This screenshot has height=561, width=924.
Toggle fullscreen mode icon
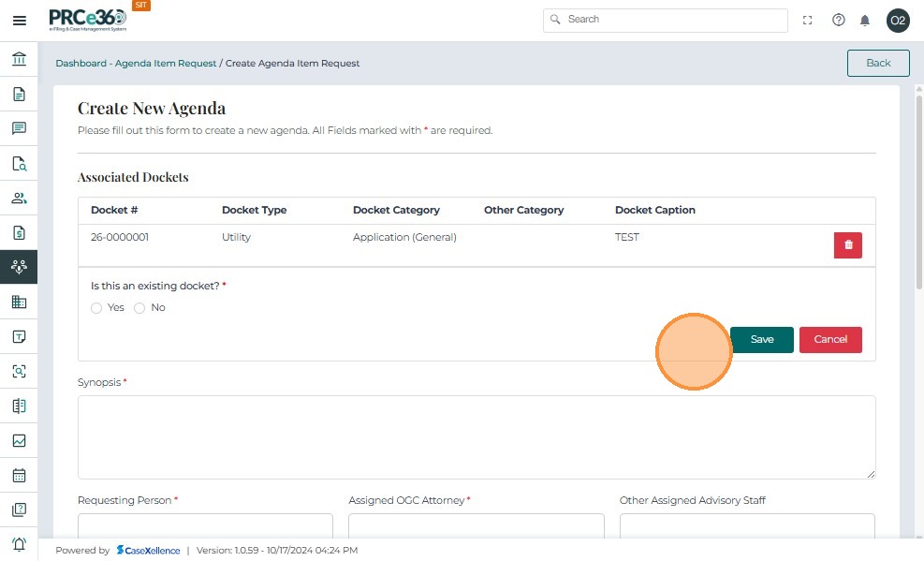[808, 21]
